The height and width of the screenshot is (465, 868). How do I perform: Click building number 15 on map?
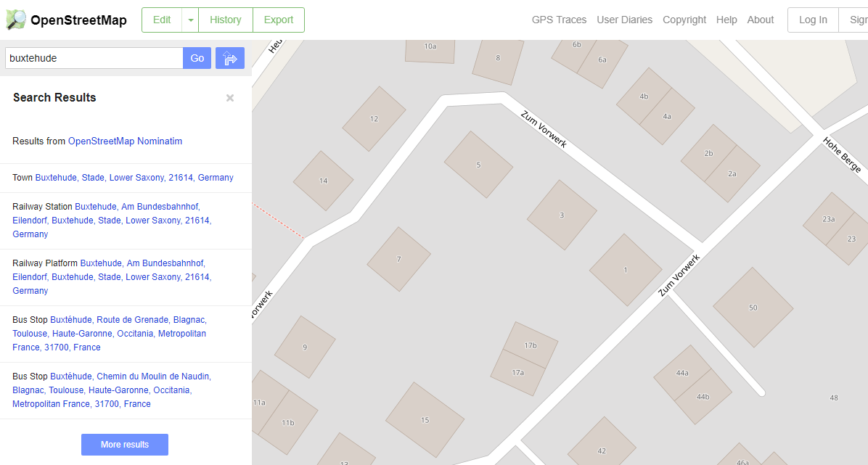click(425, 419)
